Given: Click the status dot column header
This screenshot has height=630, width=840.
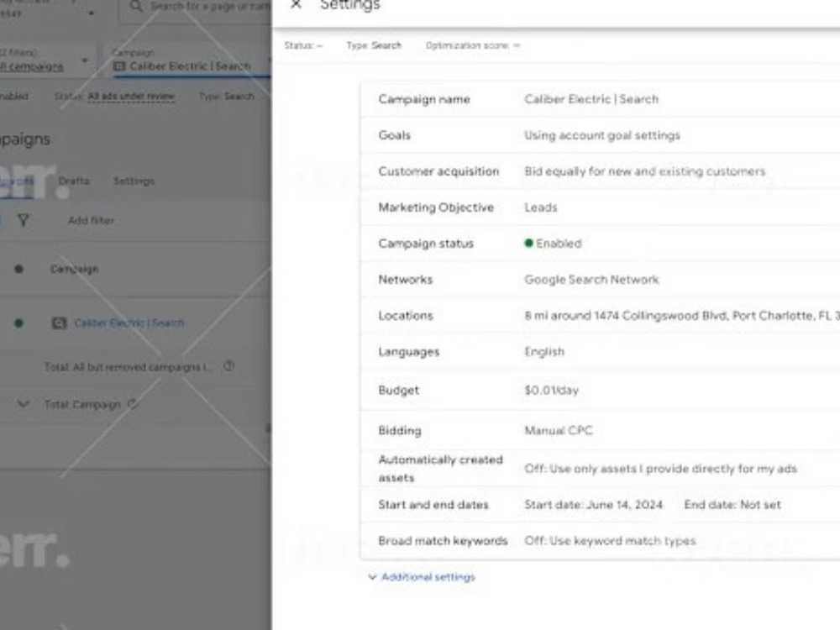Looking at the screenshot, I should 18,269.
